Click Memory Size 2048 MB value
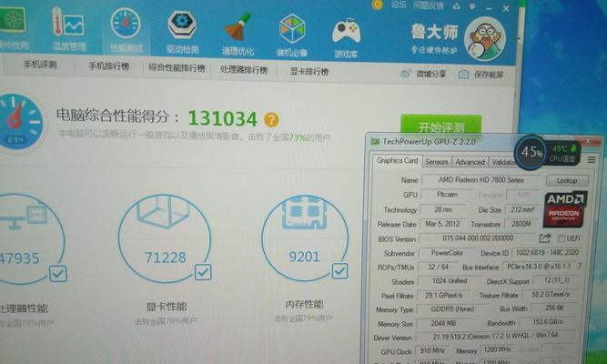Image resolution: width=607 pixels, height=364 pixels. click(443, 323)
